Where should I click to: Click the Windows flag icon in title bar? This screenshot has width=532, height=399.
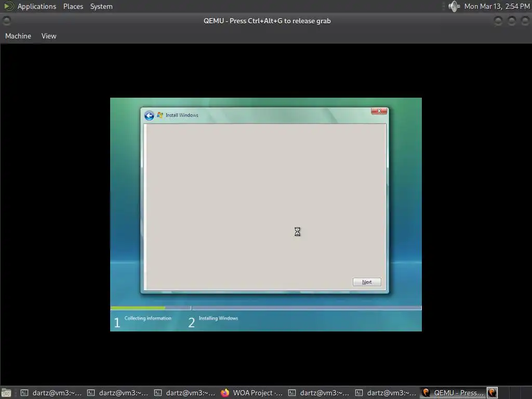click(x=160, y=115)
